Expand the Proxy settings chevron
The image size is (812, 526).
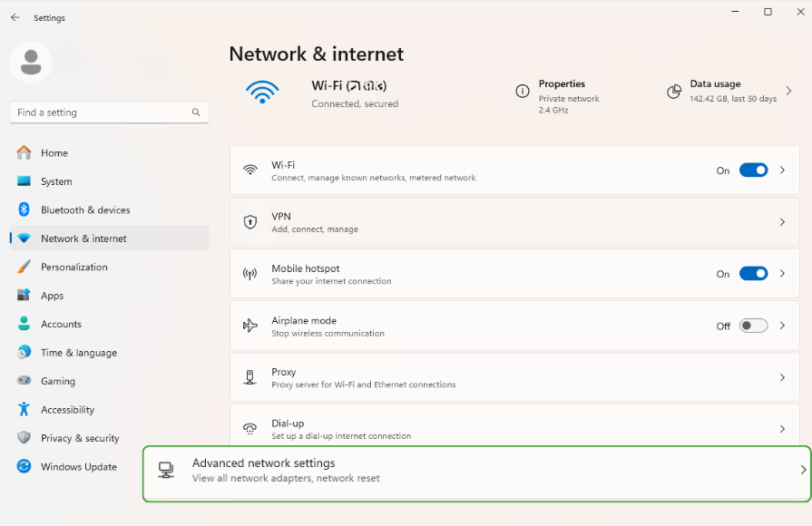[782, 377]
